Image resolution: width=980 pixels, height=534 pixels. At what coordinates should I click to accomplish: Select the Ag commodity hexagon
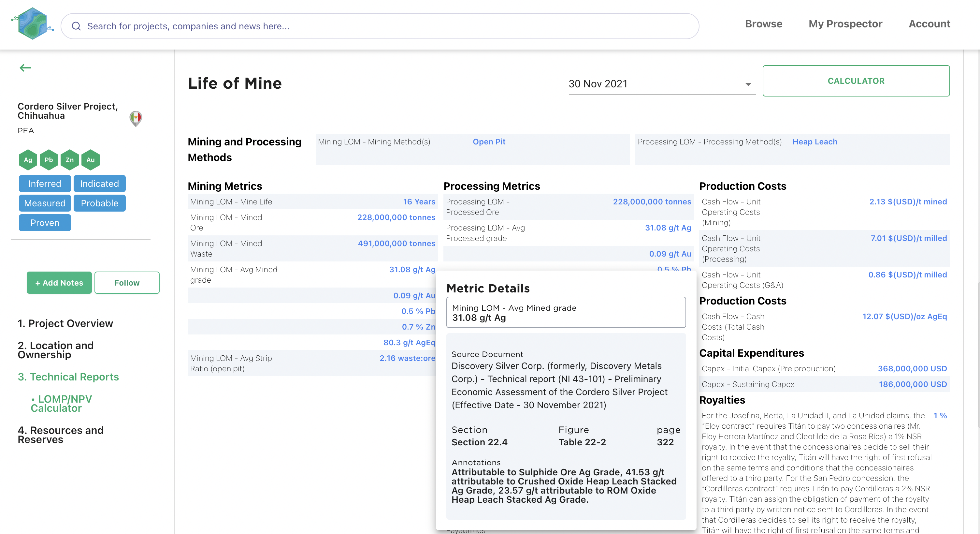(28, 160)
